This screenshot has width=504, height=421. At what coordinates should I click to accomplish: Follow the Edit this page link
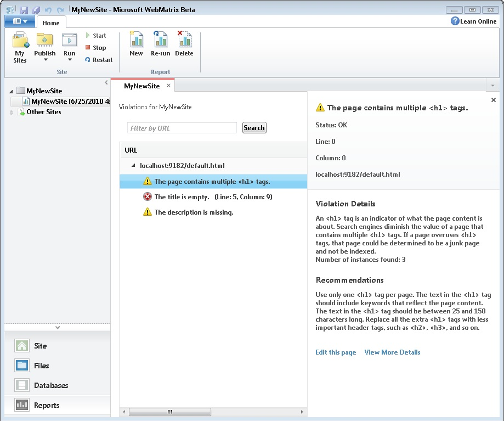(x=336, y=352)
